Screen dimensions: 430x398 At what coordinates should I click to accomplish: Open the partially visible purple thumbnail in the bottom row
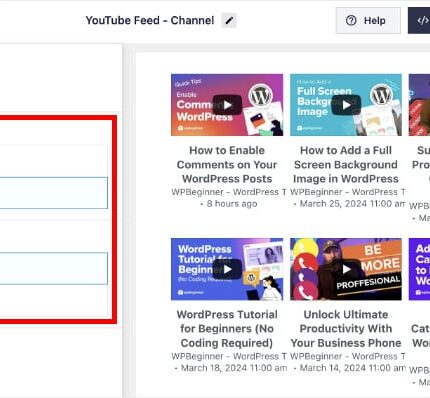click(x=419, y=269)
